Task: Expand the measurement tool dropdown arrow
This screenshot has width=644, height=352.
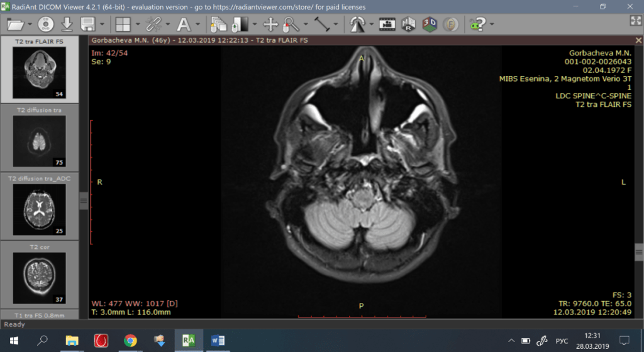Action: (x=336, y=25)
